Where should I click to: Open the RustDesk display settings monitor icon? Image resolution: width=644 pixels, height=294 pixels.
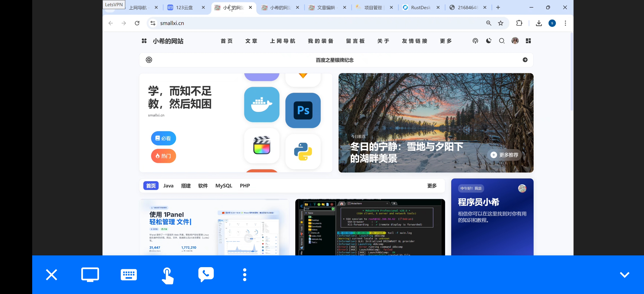click(x=90, y=274)
